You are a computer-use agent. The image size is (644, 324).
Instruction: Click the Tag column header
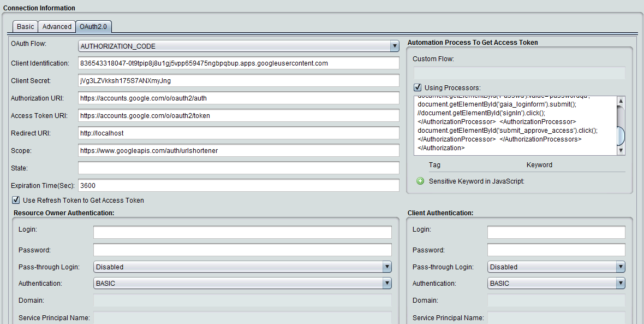click(434, 165)
